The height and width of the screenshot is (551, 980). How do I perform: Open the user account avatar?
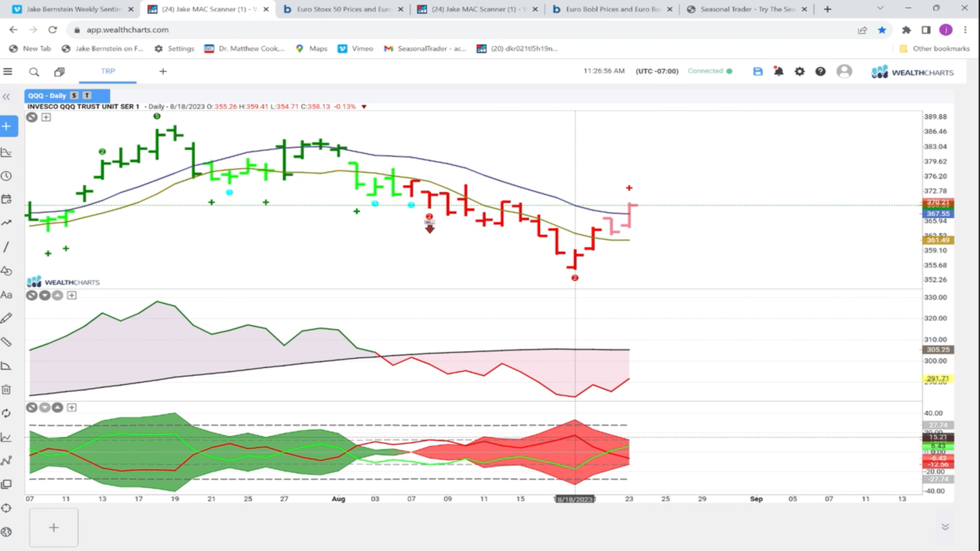pos(844,71)
